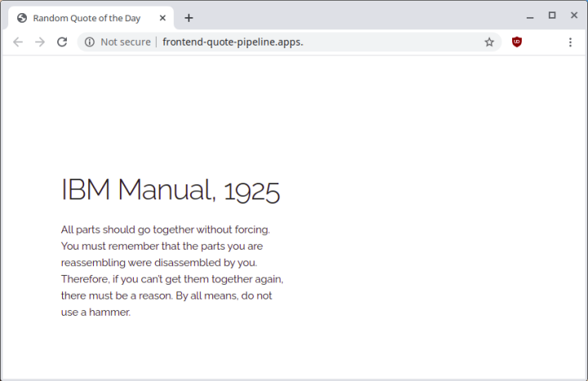Open a new tab with plus button
The height and width of the screenshot is (381, 588).
point(189,18)
